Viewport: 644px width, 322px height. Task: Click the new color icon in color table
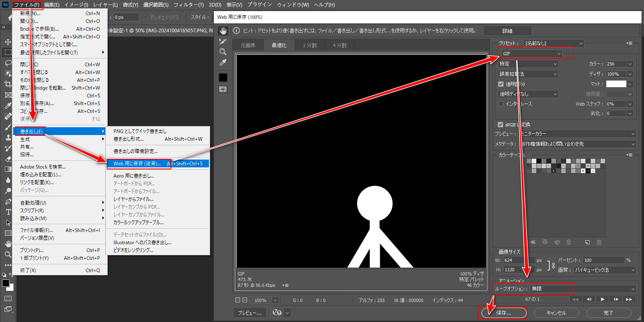point(587,242)
